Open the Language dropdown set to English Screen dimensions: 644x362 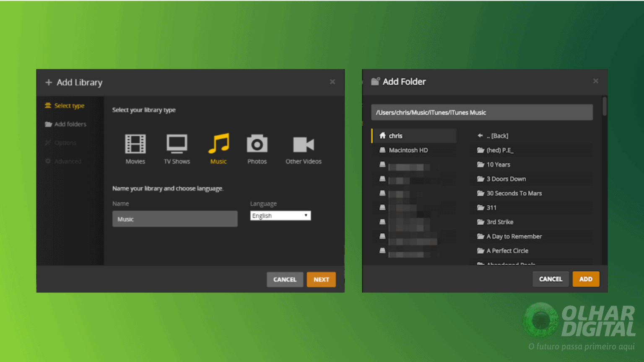(280, 215)
